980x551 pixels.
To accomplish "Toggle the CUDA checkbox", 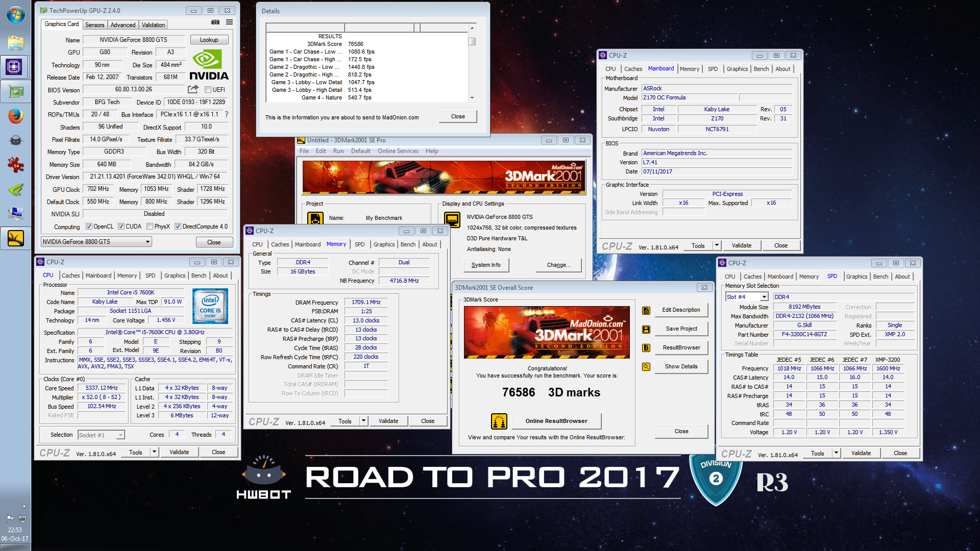I will tap(121, 227).
